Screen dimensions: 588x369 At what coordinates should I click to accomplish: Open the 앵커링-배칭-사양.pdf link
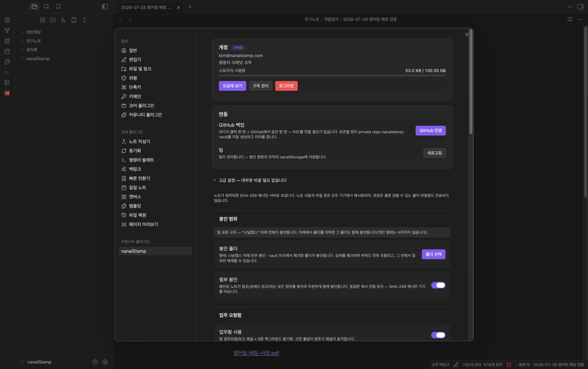click(256, 353)
